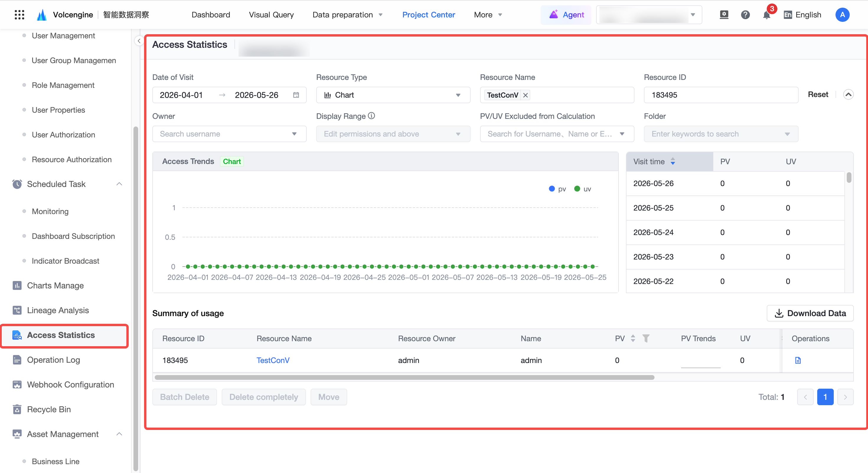Click the Display Range info icon
Viewport: 868px width, 473px height.
371,116
